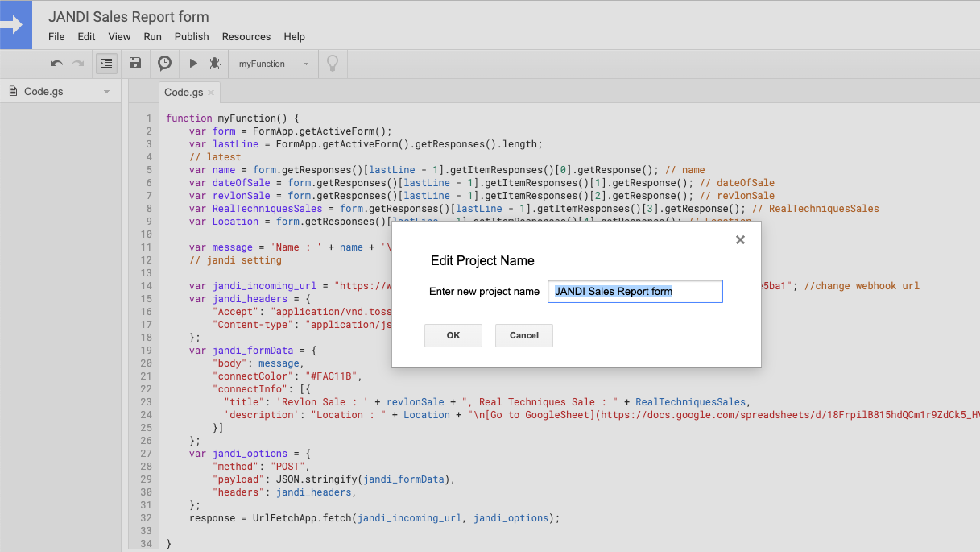This screenshot has width=980, height=552.
Task: Undo the last edit
Action: (56, 64)
